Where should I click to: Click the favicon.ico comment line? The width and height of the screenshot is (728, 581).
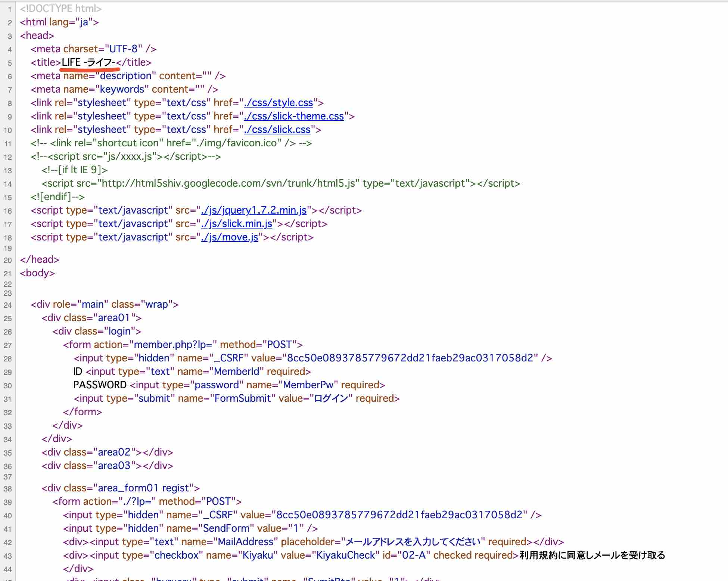click(x=171, y=143)
